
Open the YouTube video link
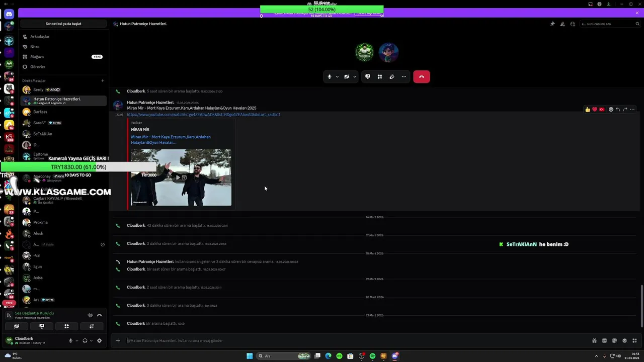[x=204, y=115]
